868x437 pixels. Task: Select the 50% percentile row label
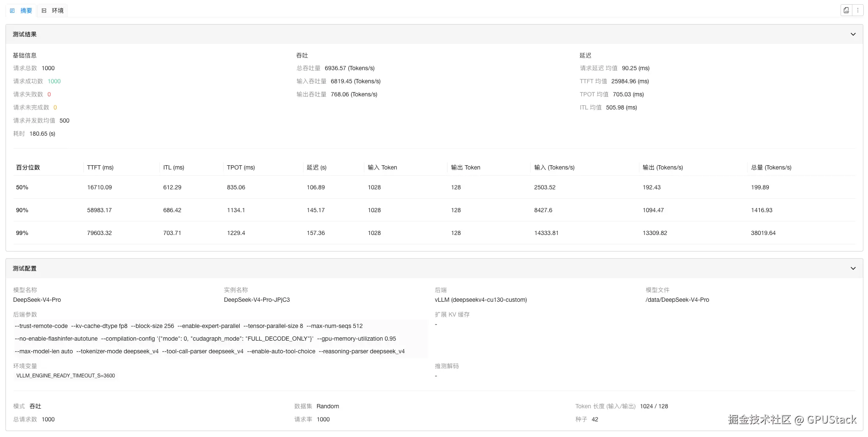(22, 187)
